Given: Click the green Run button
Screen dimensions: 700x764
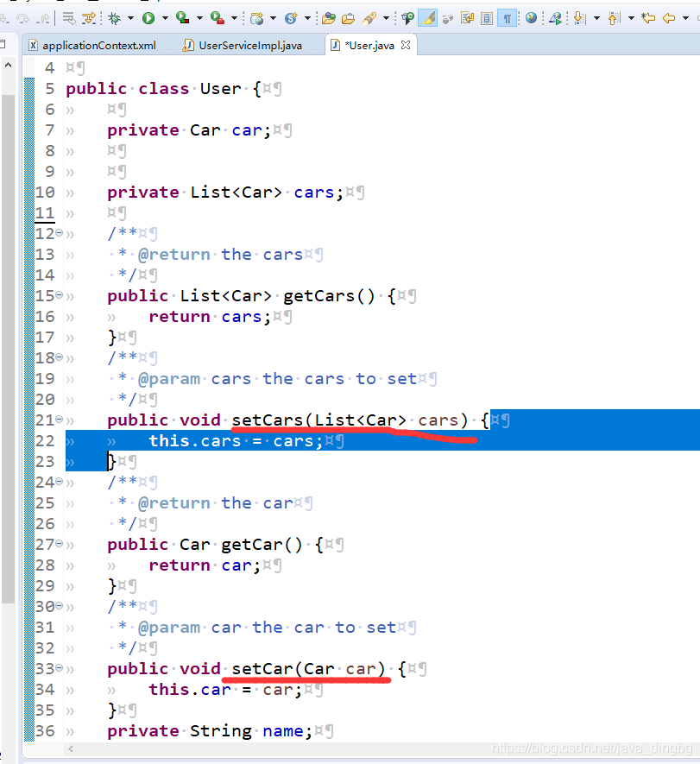Looking at the screenshot, I should [x=148, y=18].
